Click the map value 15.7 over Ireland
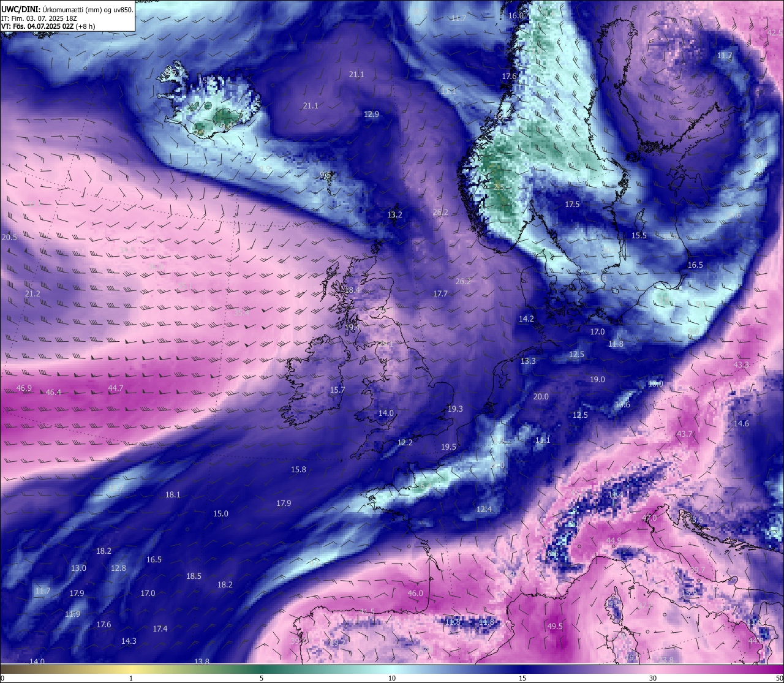Viewport: 784px width, 683px height. [x=337, y=390]
